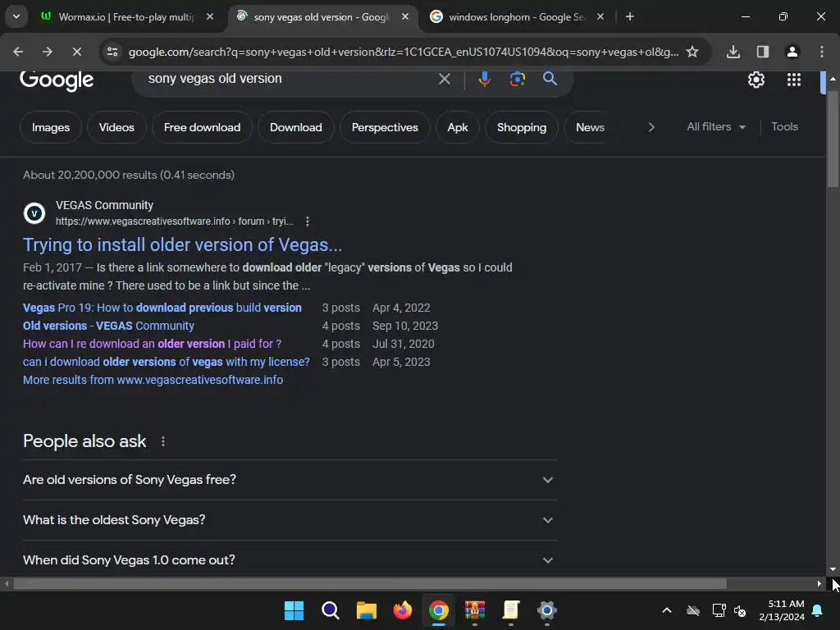Image resolution: width=840 pixels, height=630 pixels.
Task: Bookmark this page with the star
Action: coord(692,52)
